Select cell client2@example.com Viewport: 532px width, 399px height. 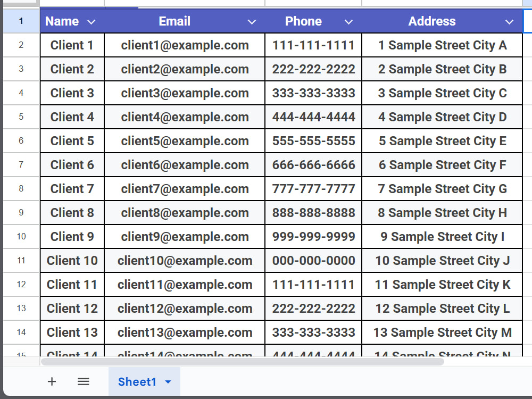[x=185, y=69]
